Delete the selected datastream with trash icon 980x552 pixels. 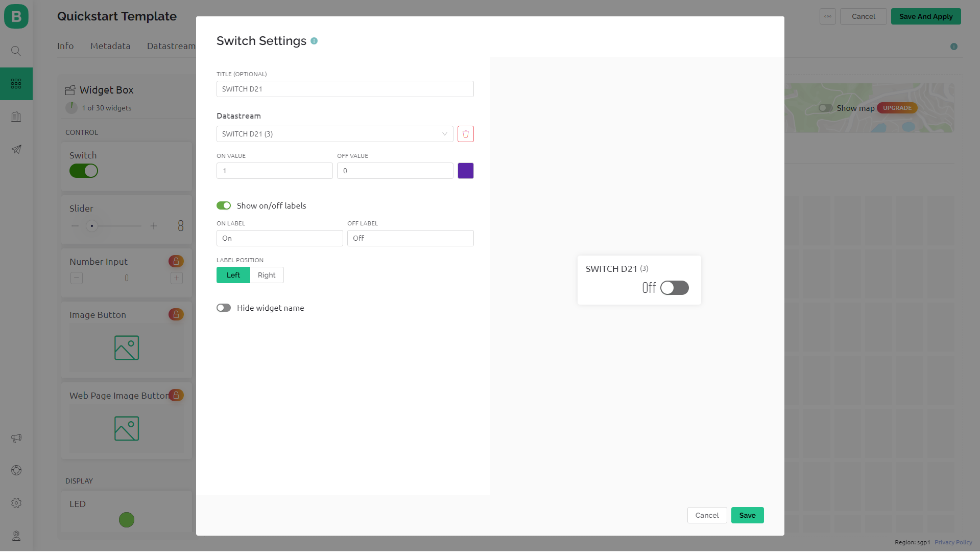pyautogui.click(x=465, y=134)
